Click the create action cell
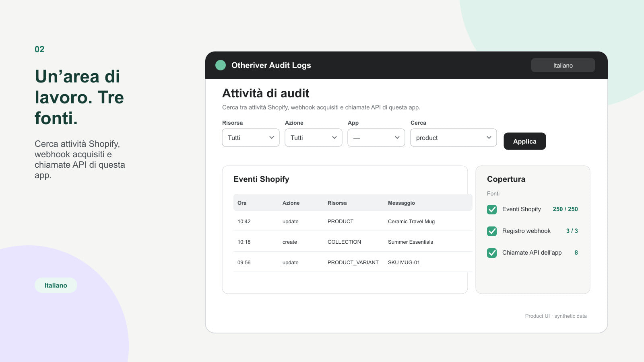644x362 pixels. [290, 242]
